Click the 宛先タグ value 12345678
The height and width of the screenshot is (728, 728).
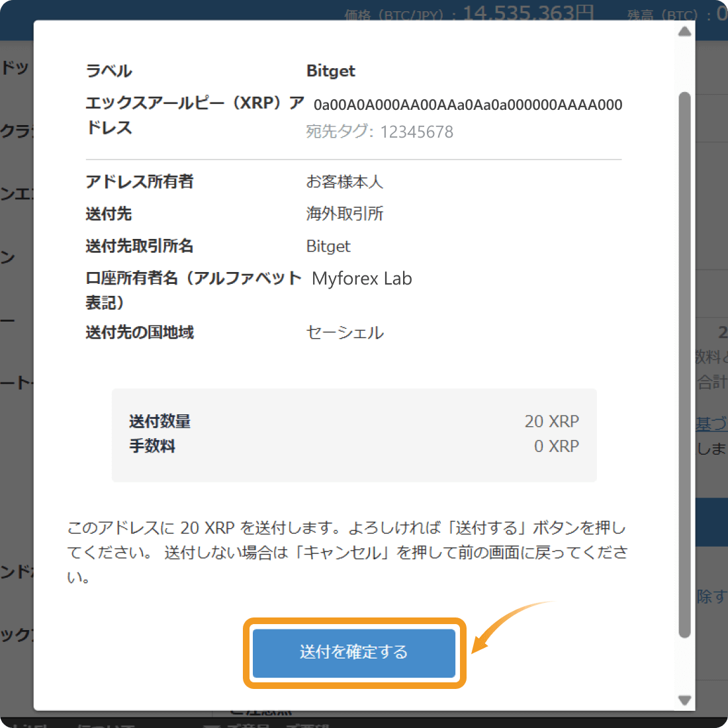(416, 132)
